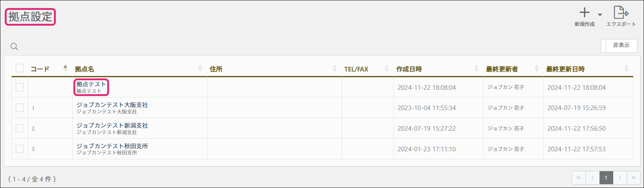Go to next page with › button
The height and width of the screenshot is (188, 644).
point(620,178)
